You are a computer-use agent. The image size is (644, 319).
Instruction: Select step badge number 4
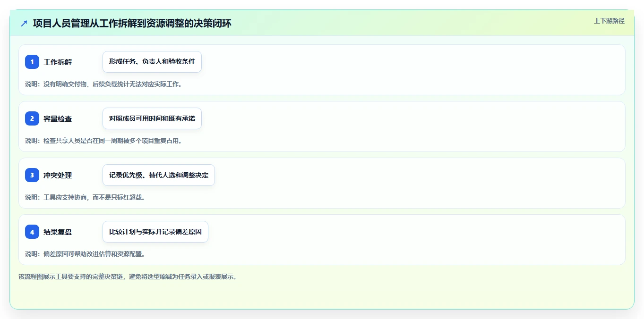pyautogui.click(x=32, y=232)
